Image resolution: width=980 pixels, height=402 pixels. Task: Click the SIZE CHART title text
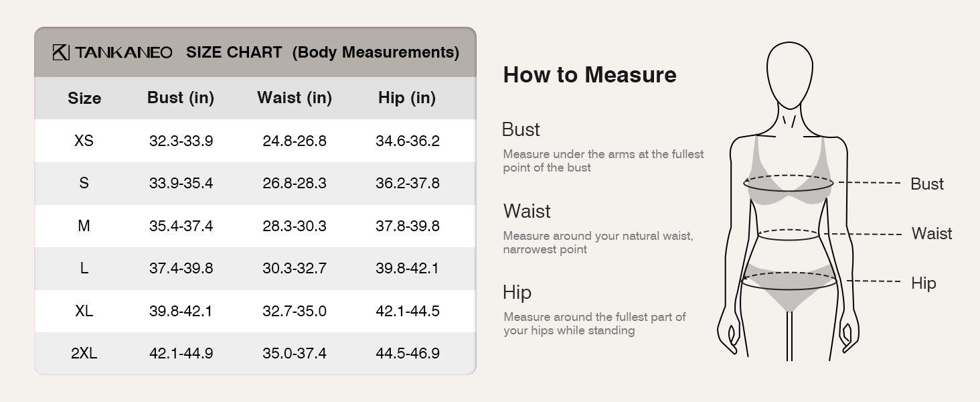[x=234, y=52]
